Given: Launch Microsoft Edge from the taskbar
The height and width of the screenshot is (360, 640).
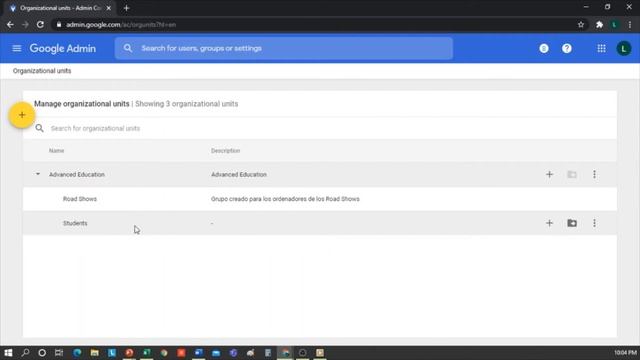Looking at the screenshot, I should tap(77, 353).
